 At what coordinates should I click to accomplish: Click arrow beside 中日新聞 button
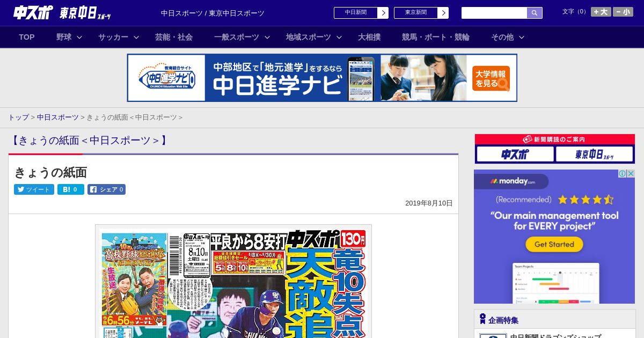pyautogui.click(x=383, y=13)
